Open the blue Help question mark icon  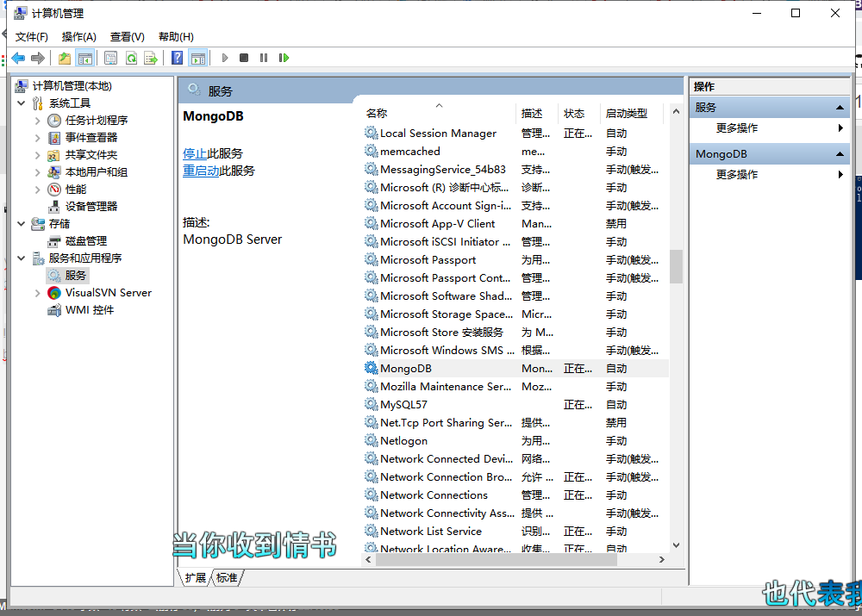point(177,58)
